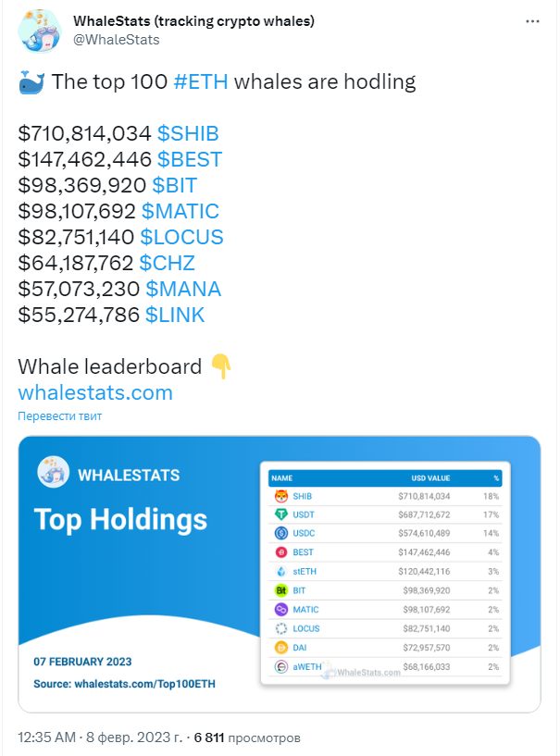This screenshot has width=560, height=756.
Task: Follow the whalestats.com link
Action: click(x=95, y=392)
